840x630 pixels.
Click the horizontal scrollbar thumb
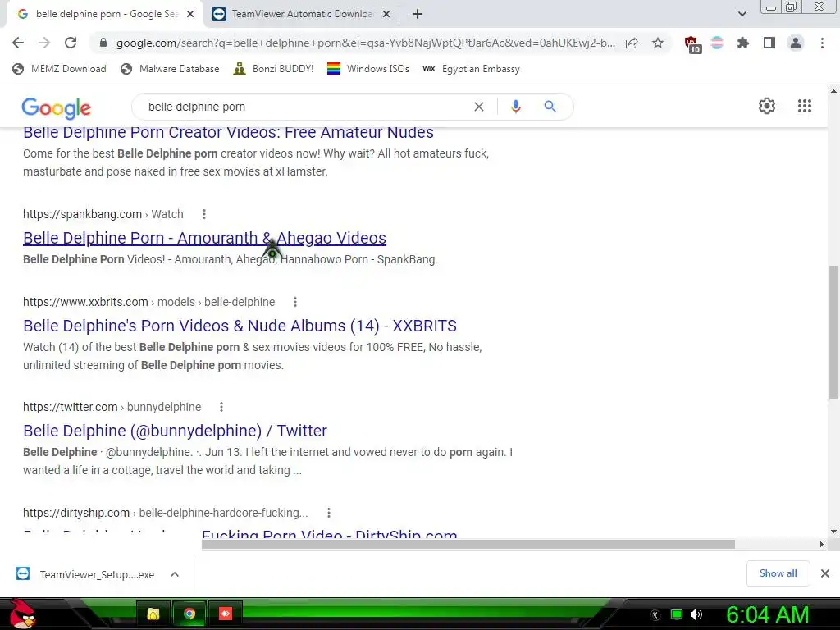[468, 545]
